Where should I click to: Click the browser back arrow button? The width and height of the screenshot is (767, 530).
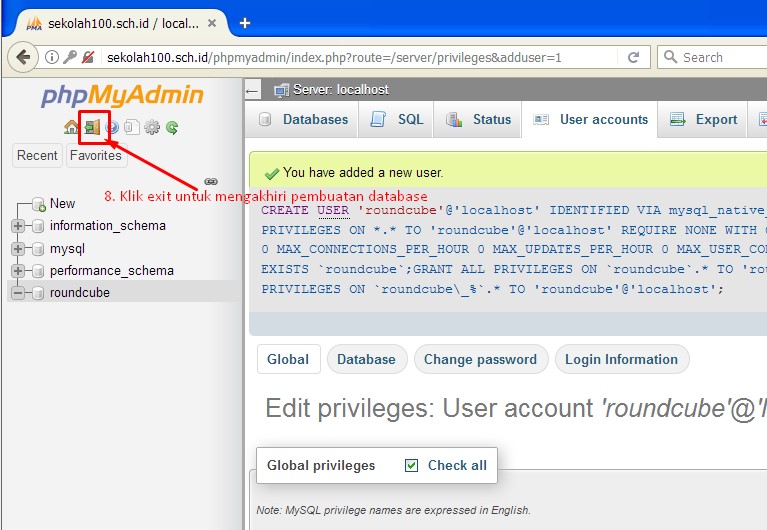(22, 57)
